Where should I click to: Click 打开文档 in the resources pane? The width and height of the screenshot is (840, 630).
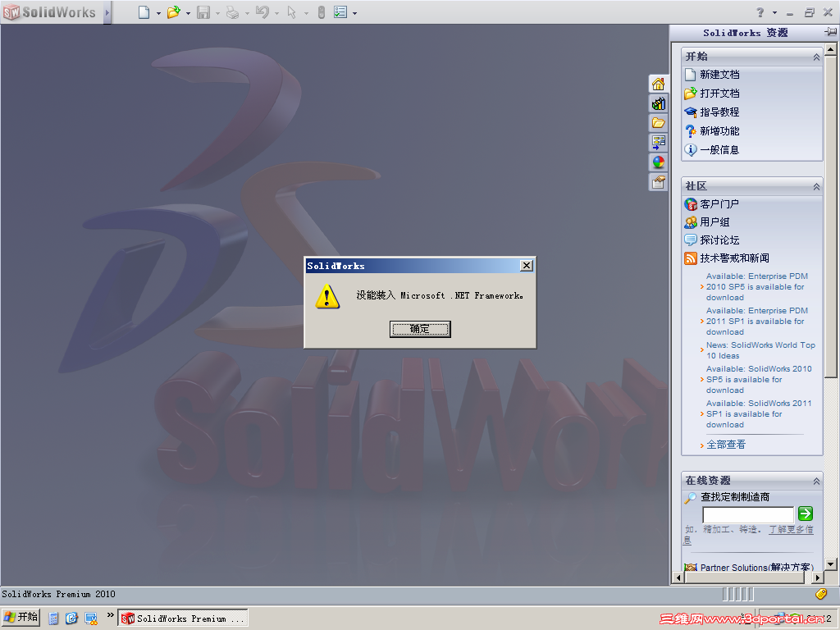coord(719,94)
